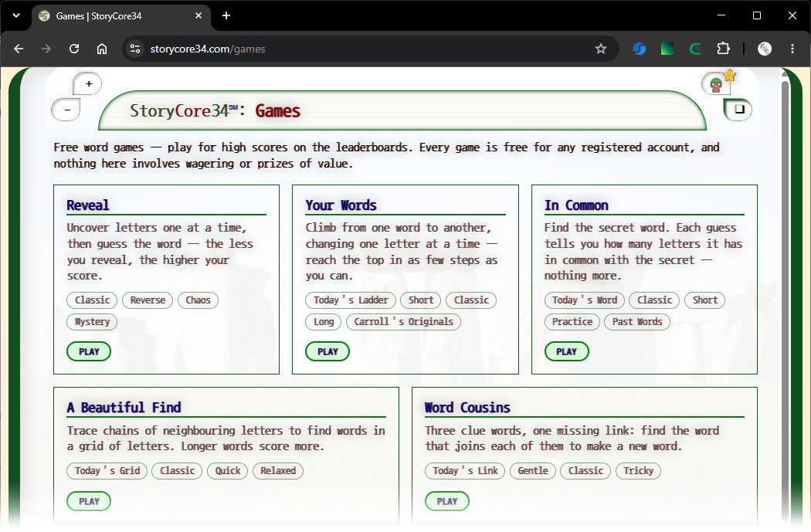Open the Word Cousins title
This screenshot has height=532, width=811.
(467, 408)
